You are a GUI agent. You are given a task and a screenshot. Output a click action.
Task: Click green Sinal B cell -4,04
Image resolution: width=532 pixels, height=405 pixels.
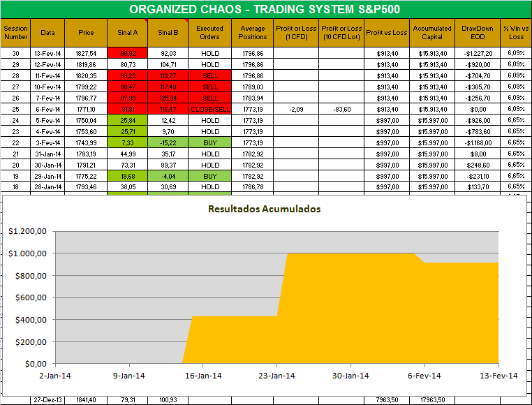168,176
